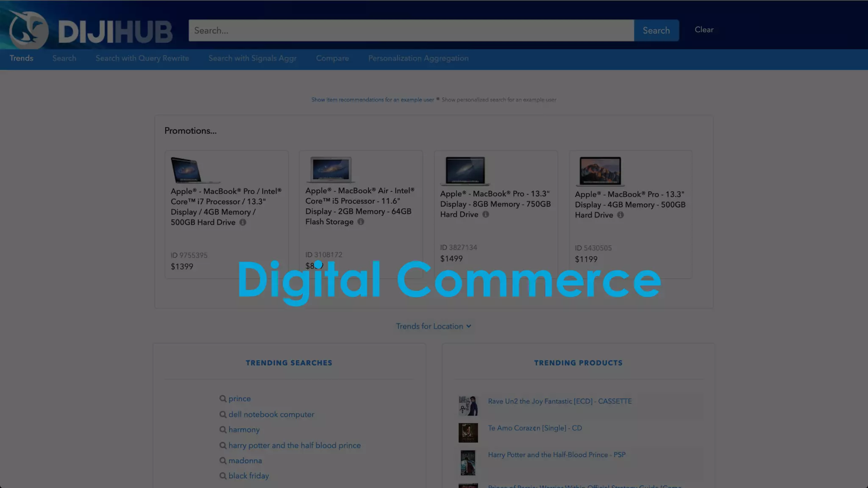Image resolution: width=868 pixels, height=488 pixels.
Task: Switch to the Compare tab
Action: click(x=332, y=58)
